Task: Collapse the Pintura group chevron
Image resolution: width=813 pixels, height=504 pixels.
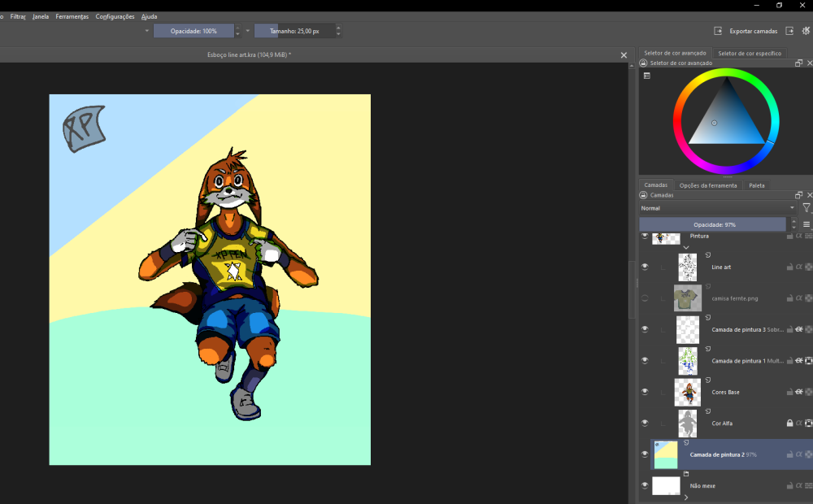Action: click(x=686, y=247)
